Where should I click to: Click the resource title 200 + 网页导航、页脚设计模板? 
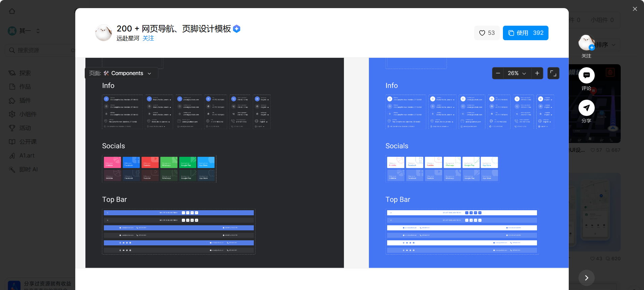click(x=174, y=29)
